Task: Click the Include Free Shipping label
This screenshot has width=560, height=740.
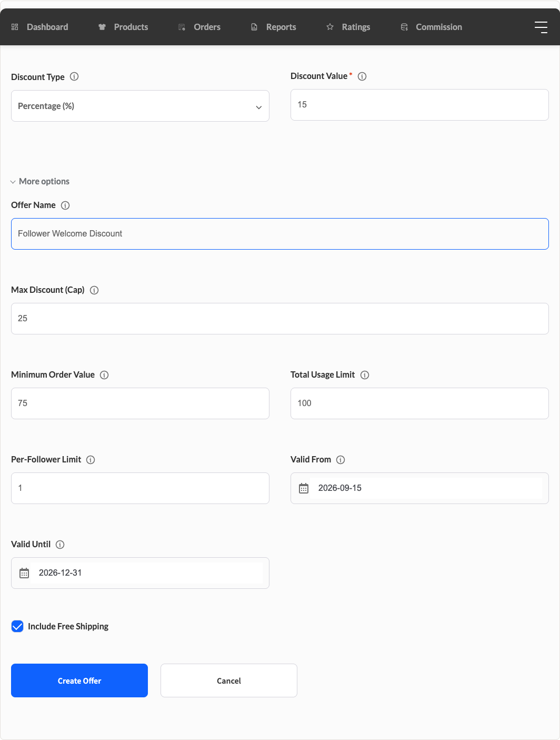Action: tap(68, 626)
